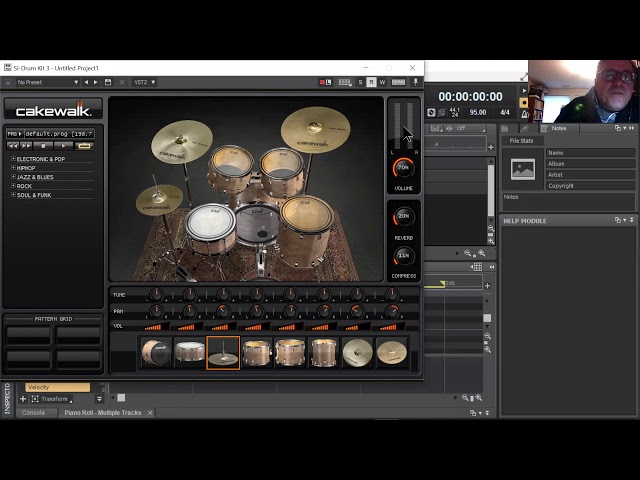Play the drum pattern preview
The width and height of the screenshot is (640, 480).
point(63,146)
